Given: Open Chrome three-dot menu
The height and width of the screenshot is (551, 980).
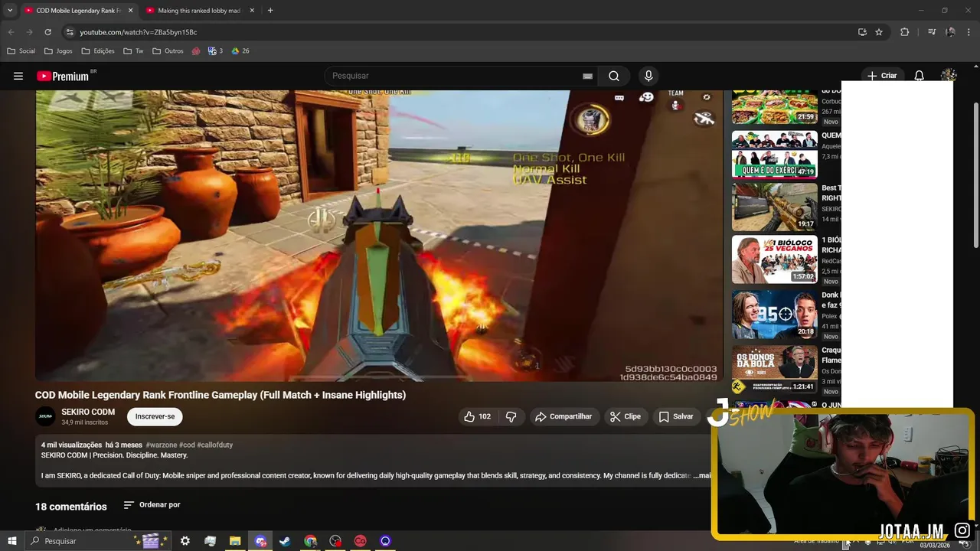Looking at the screenshot, I should pyautogui.click(x=969, y=32).
